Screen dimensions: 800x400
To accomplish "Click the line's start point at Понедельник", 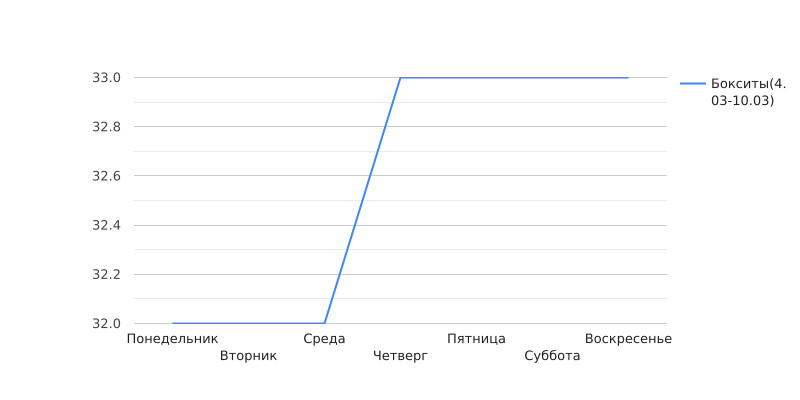I will (x=172, y=323).
